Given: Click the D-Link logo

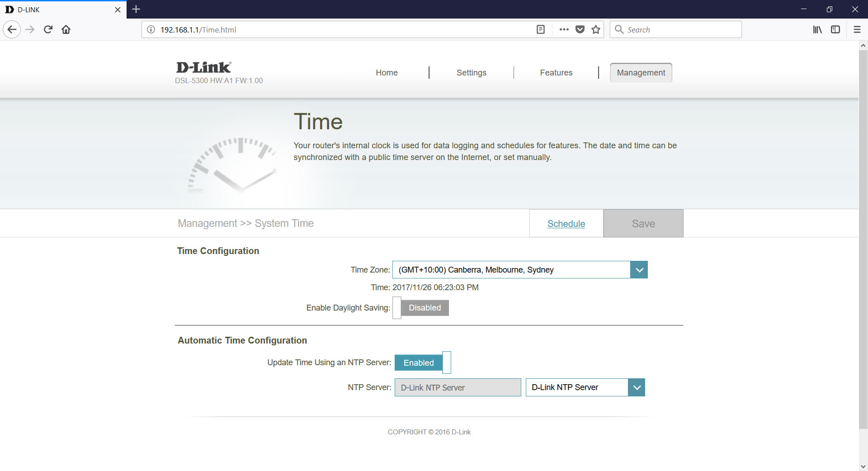Looking at the screenshot, I should point(203,67).
